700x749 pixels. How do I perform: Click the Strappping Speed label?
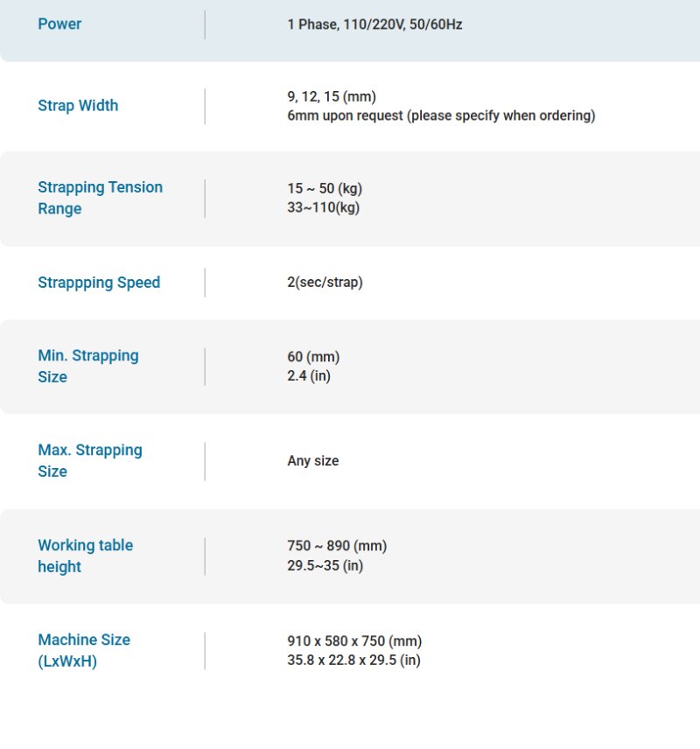pos(99,283)
